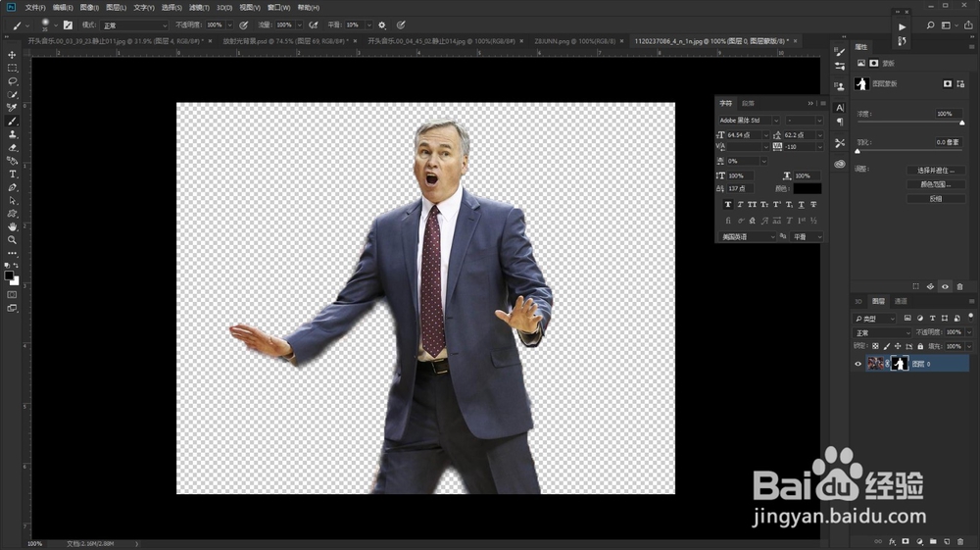Viewport: 980px width, 550px height.
Task: Toggle faux italic in Character panel
Action: tap(740, 204)
